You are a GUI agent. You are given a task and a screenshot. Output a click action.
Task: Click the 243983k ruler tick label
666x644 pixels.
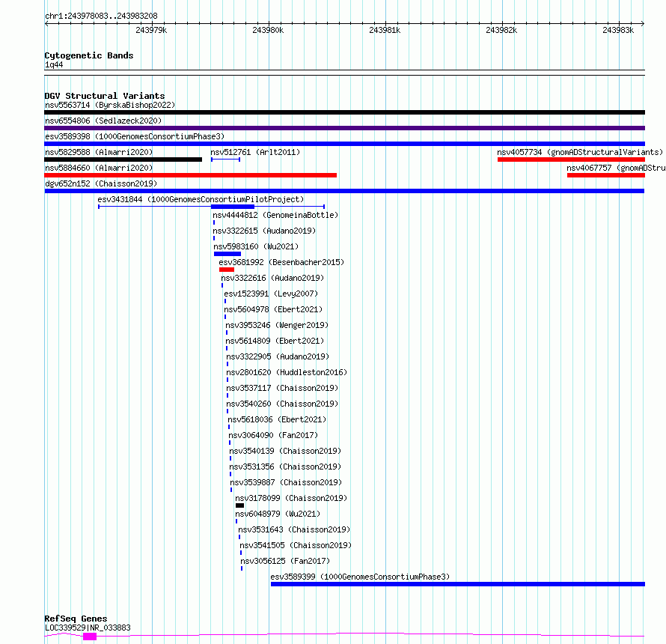(x=618, y=30)
